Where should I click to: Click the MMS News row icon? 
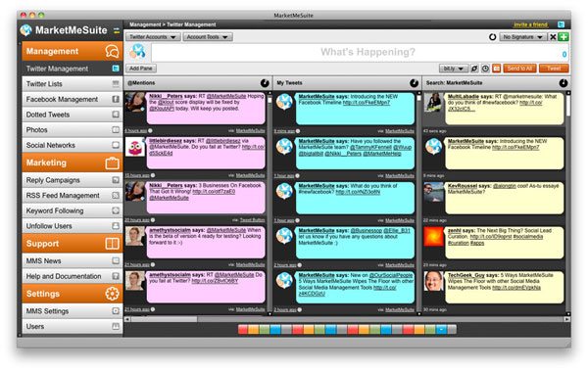pyautogui.click(x=116, y=260)
